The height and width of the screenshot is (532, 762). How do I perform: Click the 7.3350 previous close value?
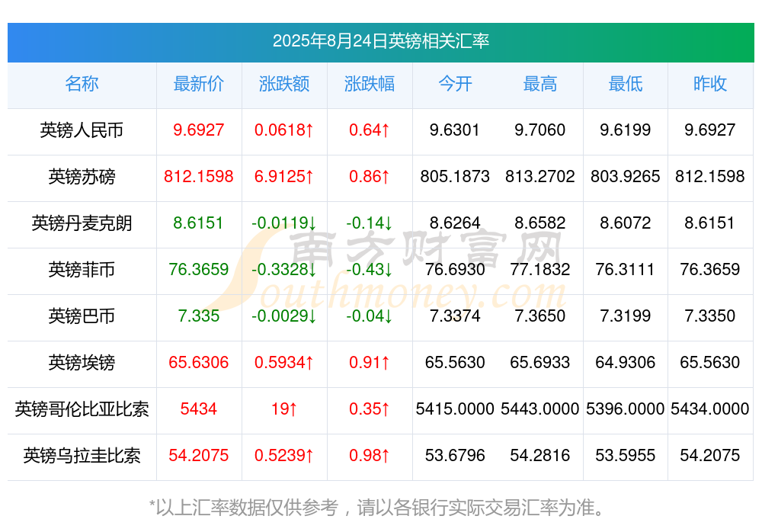pos(710,316)
